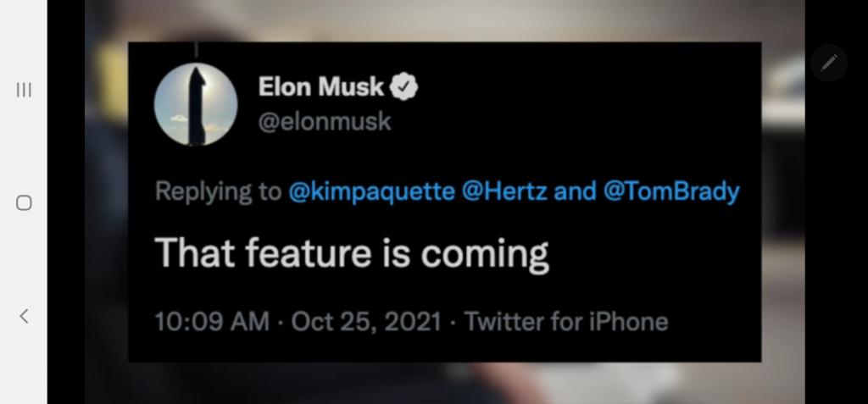Open the @TomBrady mention
Image resolution: width=868 pixels, height=404 pixels.
pyautogui.click(x=671, y=192)
